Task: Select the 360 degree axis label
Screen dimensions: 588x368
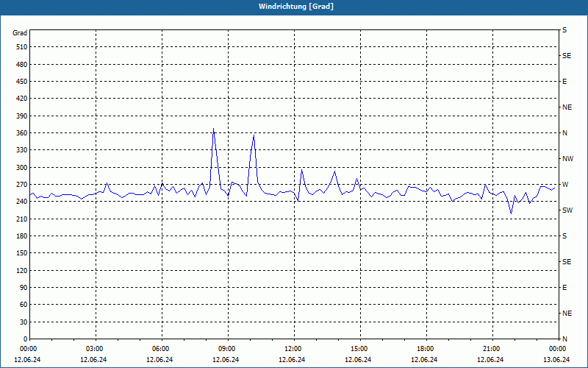Action: 22,133
